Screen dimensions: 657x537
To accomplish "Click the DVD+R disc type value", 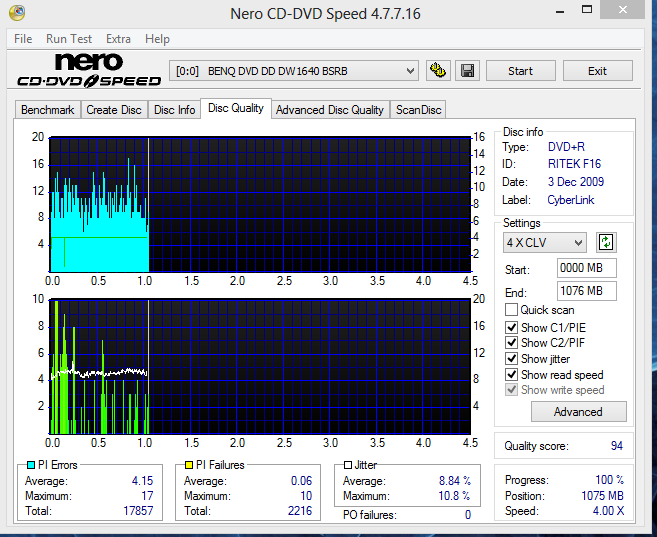I will click(566, 147).
